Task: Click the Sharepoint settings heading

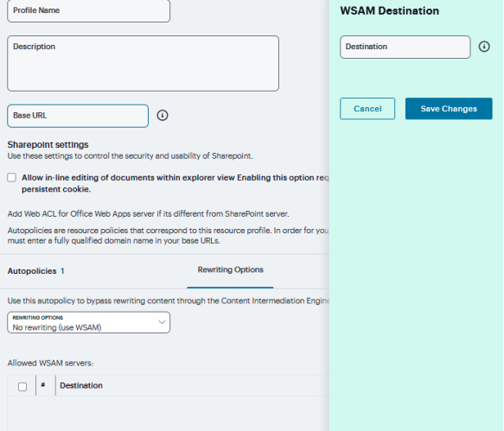Action: point(48,145)
